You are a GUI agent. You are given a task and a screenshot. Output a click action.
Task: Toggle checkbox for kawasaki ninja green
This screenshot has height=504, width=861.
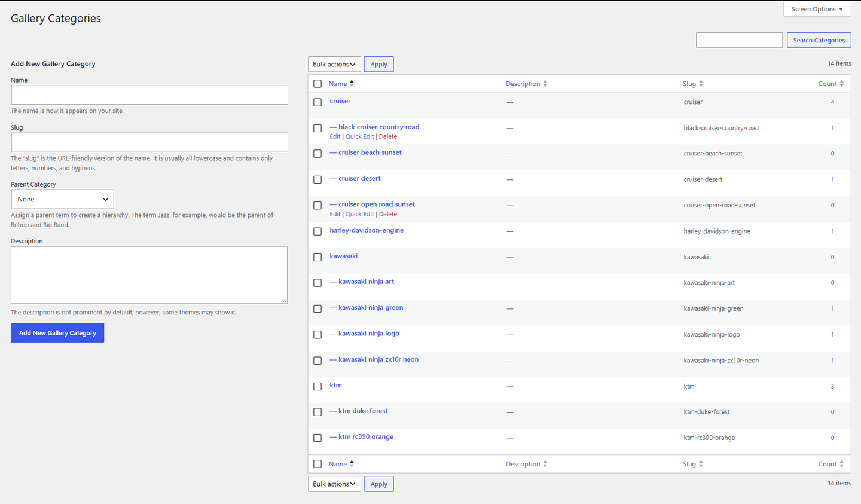(x=317, y=308)
